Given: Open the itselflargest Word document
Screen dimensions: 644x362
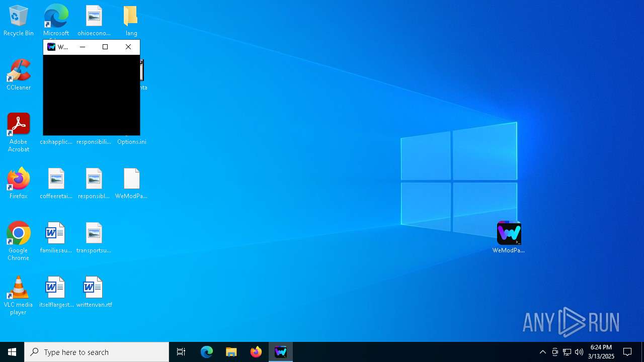Looking at the screenshot, I should [56, 292].
